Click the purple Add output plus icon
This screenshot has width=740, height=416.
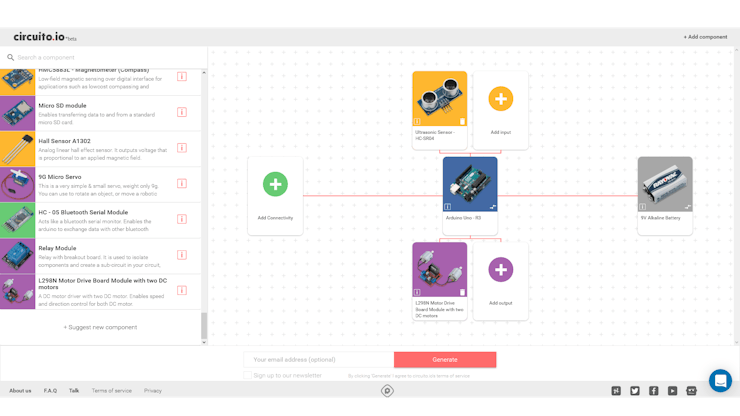501,270
